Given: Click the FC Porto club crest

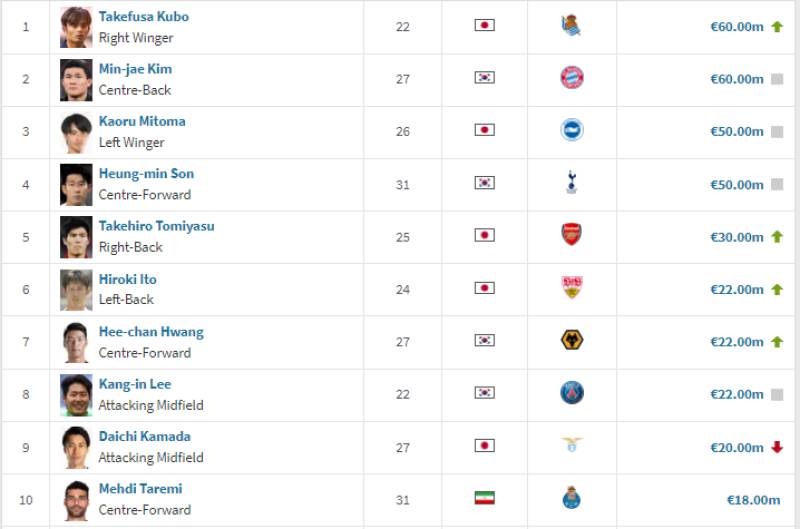Looking at the screenshot, I should (x=571, y=498).
